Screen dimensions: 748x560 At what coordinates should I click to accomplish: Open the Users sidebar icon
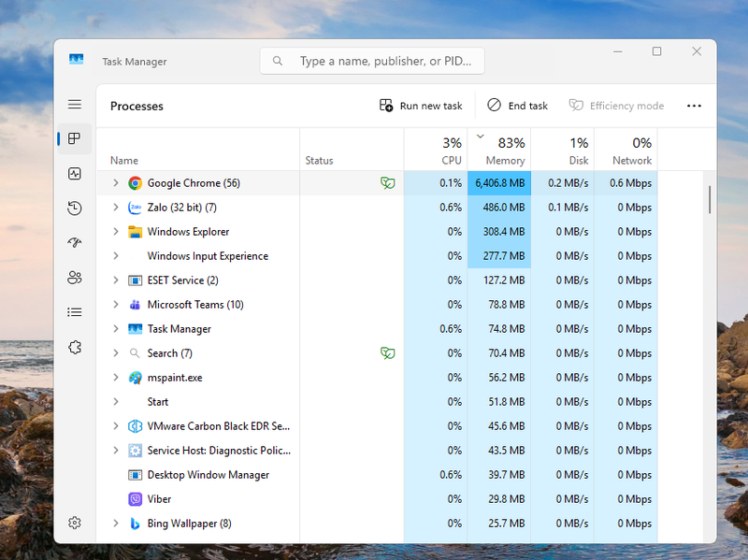pyautogui.click(x=75, y=278)
